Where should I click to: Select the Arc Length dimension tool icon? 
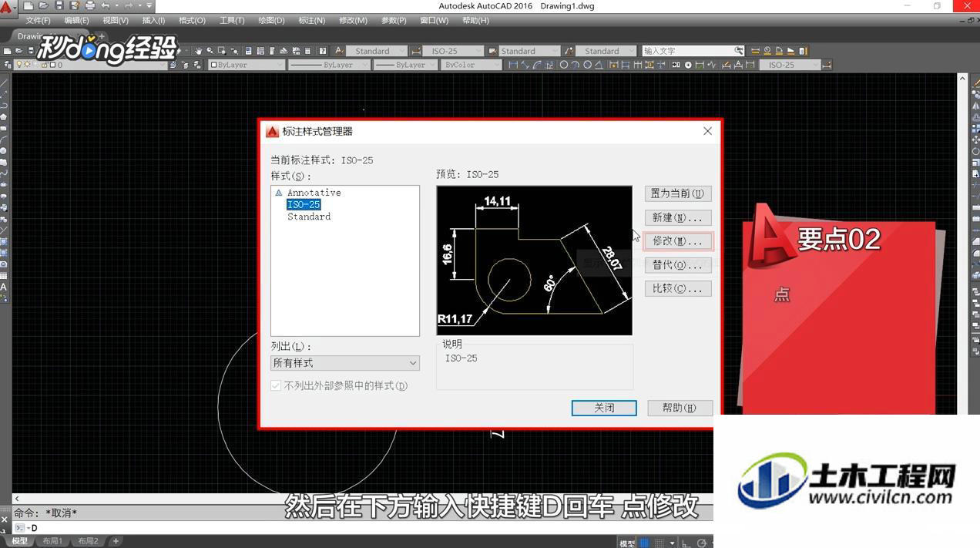pos(538,65)
